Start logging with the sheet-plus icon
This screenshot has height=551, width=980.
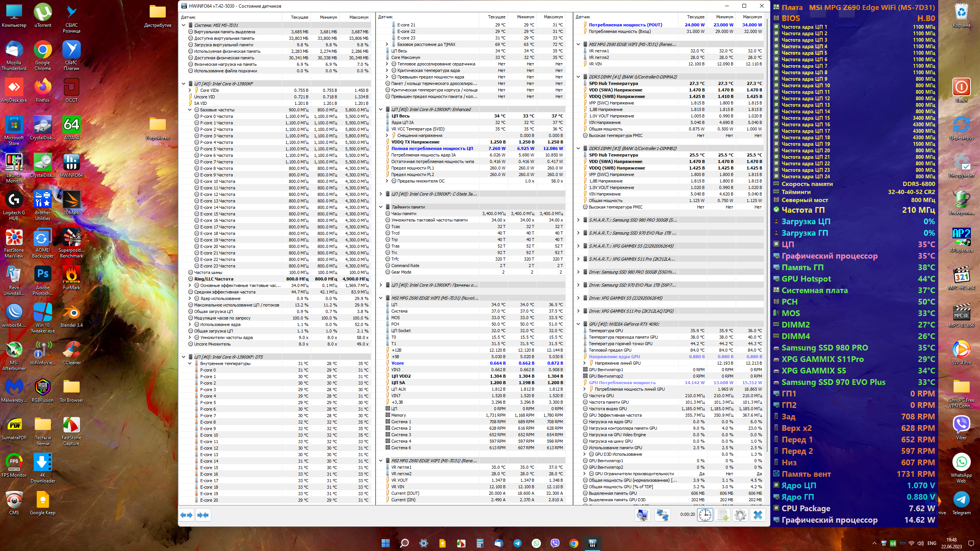[723, 515]
